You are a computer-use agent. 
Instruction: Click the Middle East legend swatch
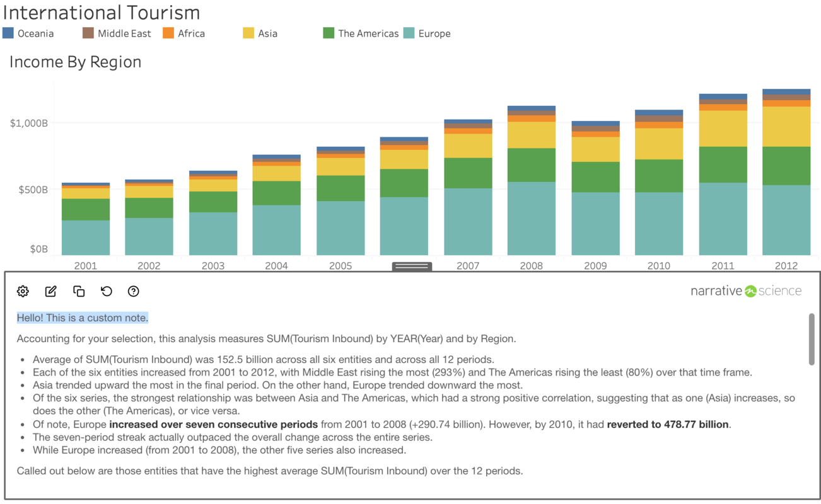(88, 33)
